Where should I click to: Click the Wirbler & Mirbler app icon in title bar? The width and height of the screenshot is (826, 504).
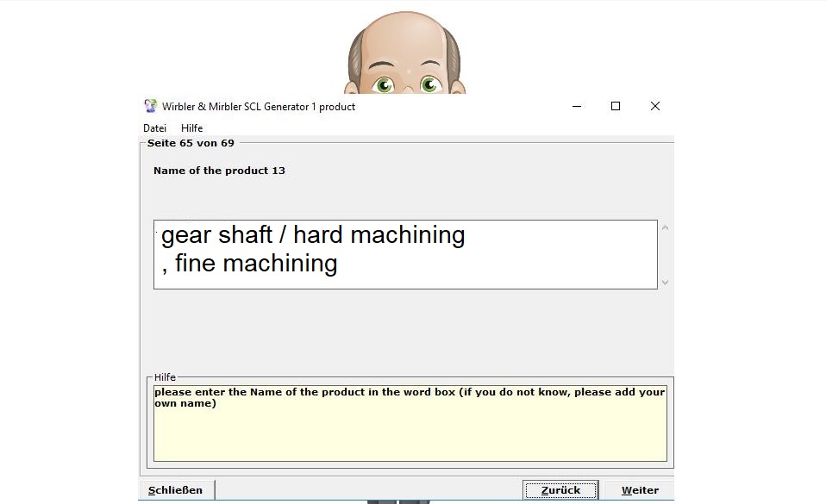(x=151, y=107)
